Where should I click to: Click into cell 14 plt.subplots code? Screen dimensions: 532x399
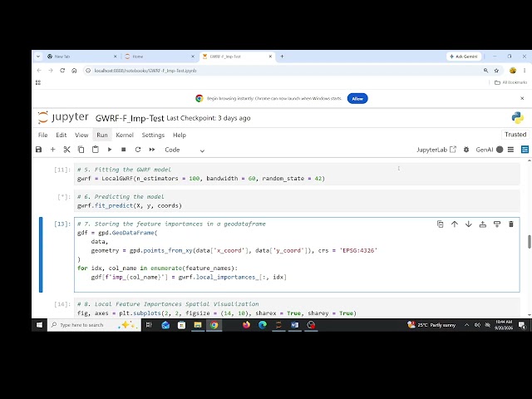pyautogui.click(x=297, y=308)
